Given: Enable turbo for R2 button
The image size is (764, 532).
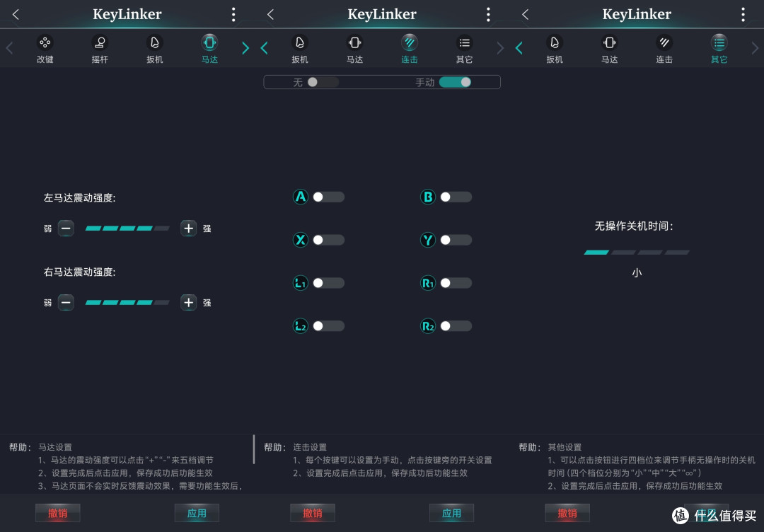Looking at the screenshot, I should [x=456, y=326].
